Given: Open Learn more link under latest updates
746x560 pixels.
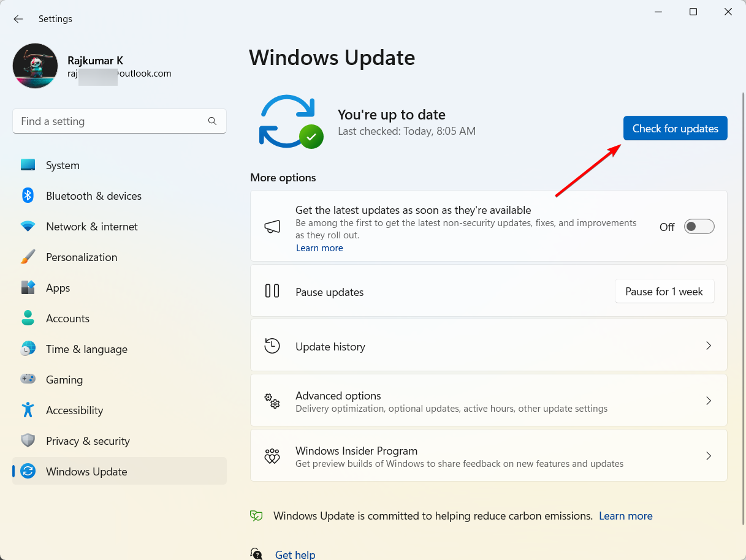Looking at the screenshot, I should pyautogui.click(x=319, y=248).
